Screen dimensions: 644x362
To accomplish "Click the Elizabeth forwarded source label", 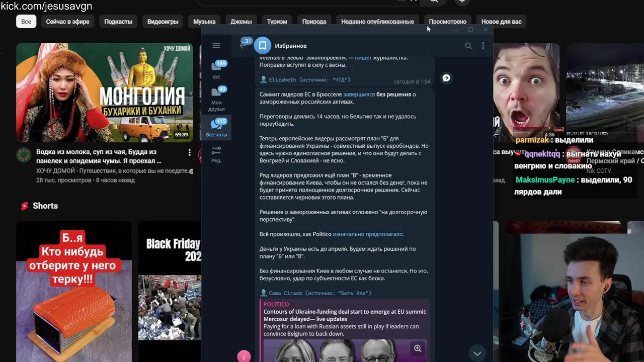I will (x=309, y=80).
